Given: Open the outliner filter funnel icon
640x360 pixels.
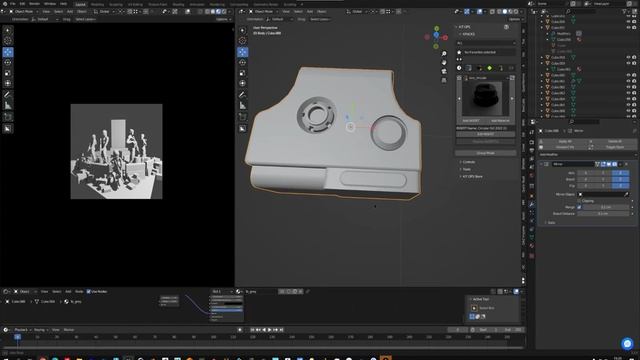Looking at the screenshot, I should (x=625, y=12).
